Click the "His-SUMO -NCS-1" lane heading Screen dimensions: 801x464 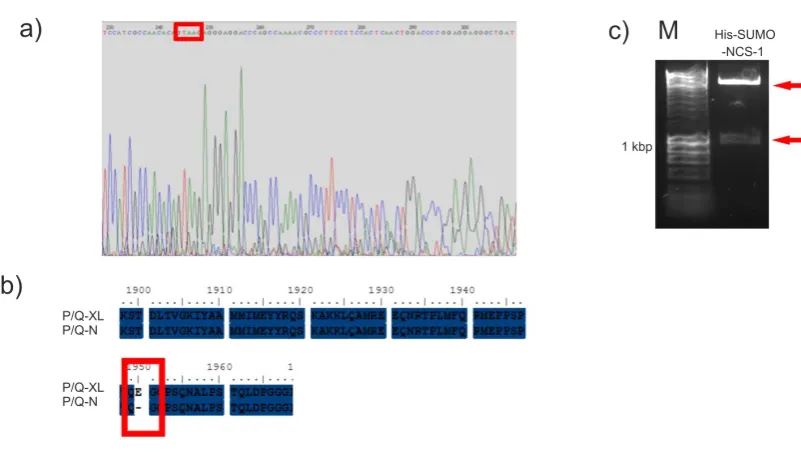click(x=744, y=43)
